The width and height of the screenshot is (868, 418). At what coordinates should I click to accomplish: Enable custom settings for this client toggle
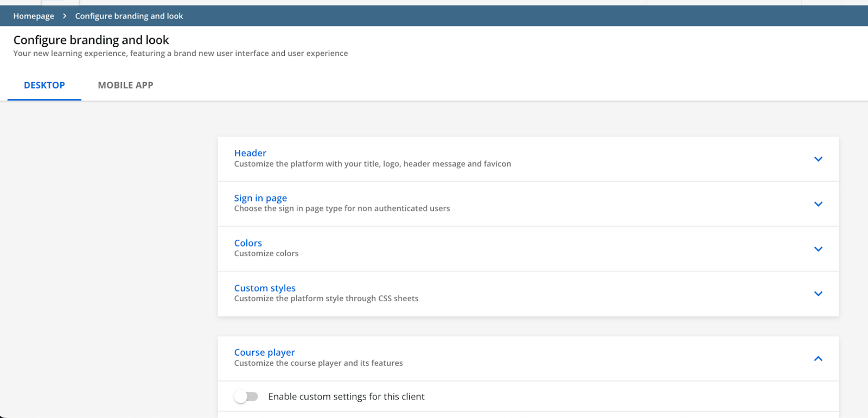(x=246, y=397)
